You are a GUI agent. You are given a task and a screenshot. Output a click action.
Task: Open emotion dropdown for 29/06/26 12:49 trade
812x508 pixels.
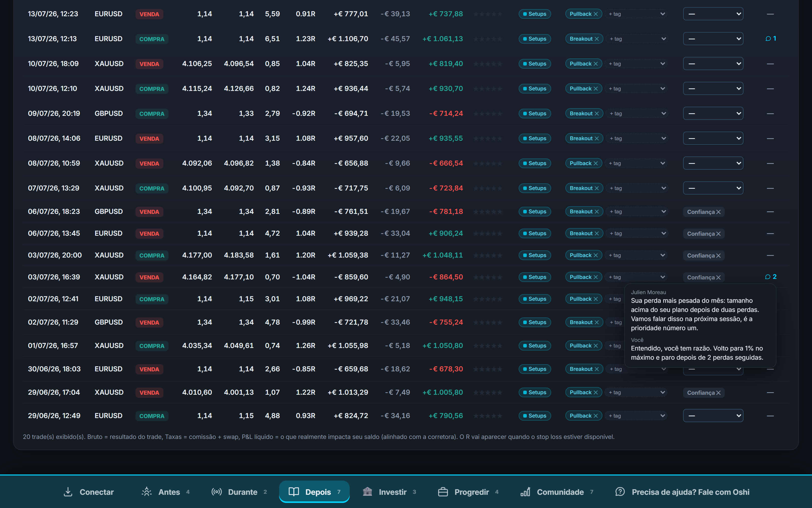(713, 416)
